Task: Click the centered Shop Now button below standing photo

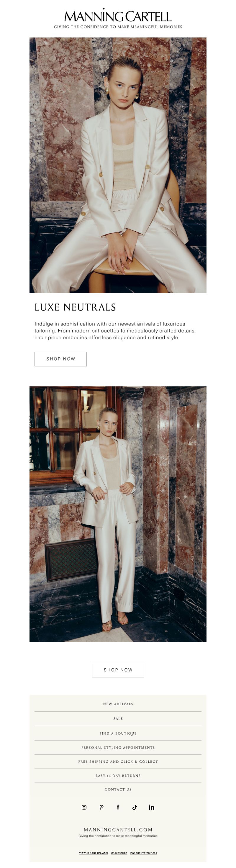Action: tap(118, 670)
